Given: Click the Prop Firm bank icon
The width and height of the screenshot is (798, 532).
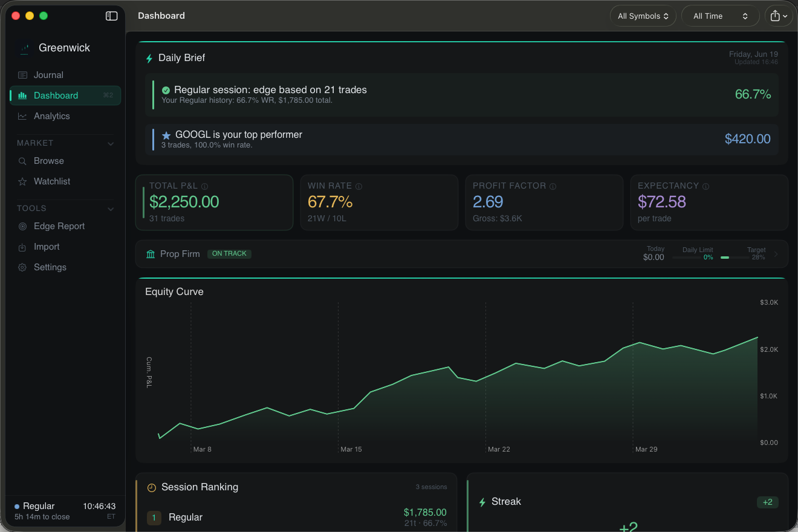Looking at the screenshot, I should pos(151,254).
